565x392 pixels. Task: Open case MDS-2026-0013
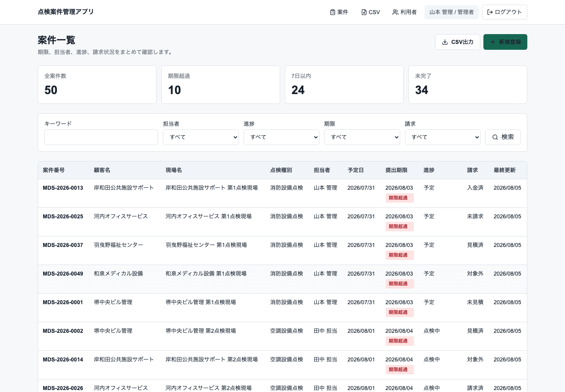point(63,188)
